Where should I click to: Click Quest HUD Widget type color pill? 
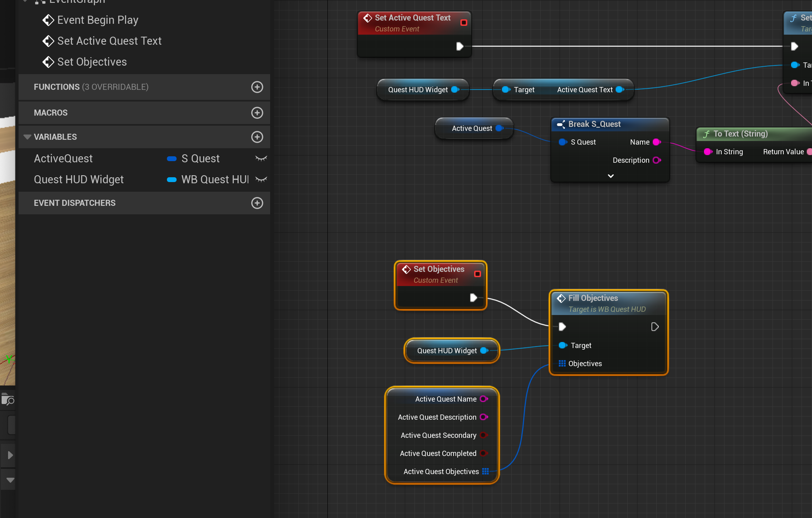(x=172, y=180)
